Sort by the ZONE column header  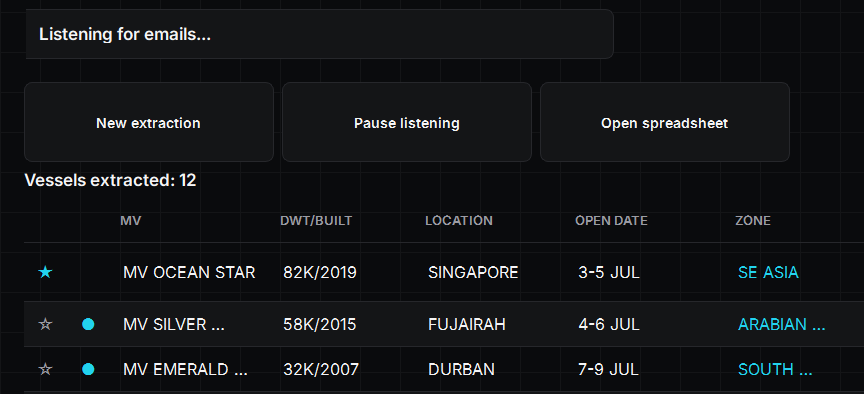pyautogui.click(x=753, y=221)
